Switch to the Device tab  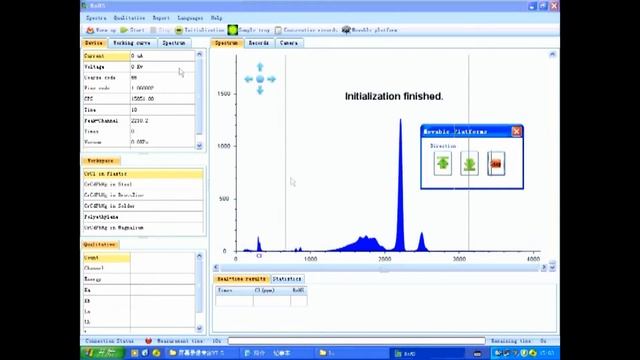click(94, 43)
